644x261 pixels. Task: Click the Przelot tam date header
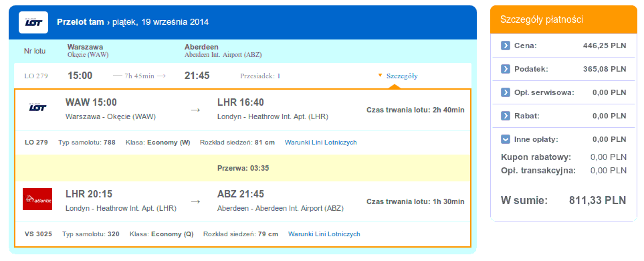[133, 22]
